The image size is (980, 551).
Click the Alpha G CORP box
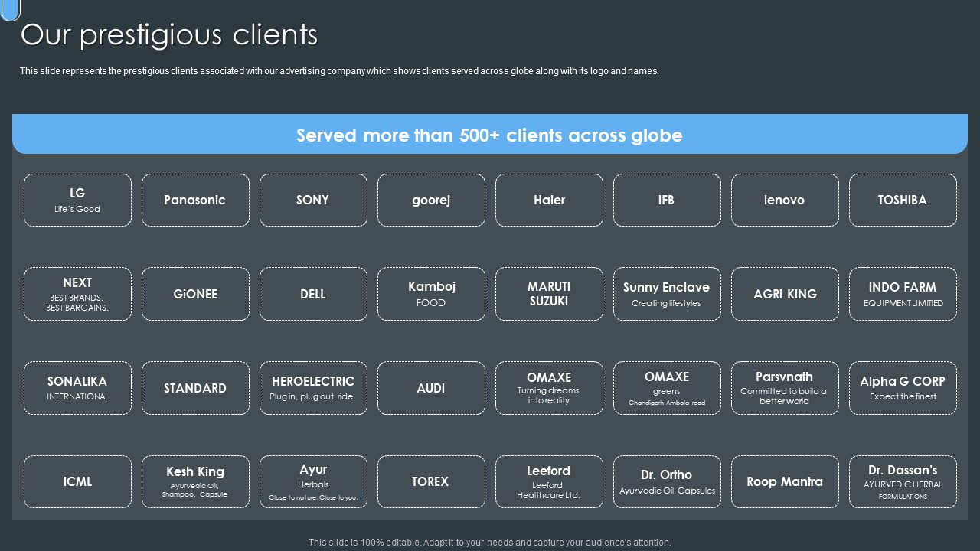903,388
